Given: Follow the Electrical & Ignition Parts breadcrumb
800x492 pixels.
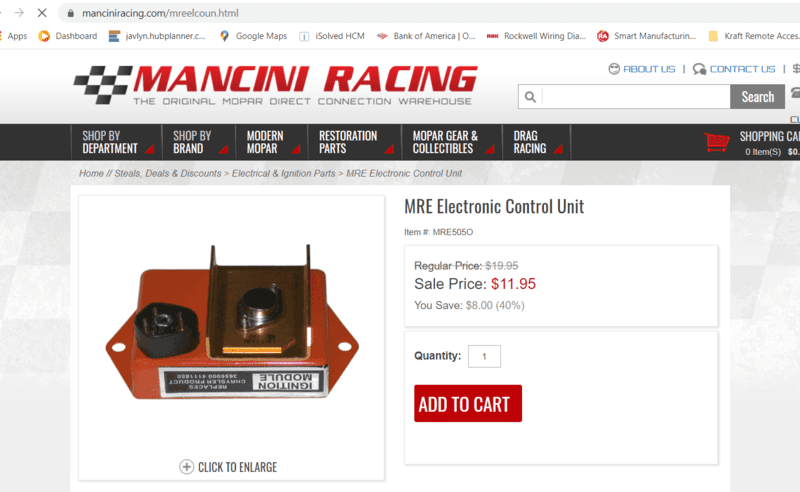Looking at the screenshot, I should coord(284,174).
